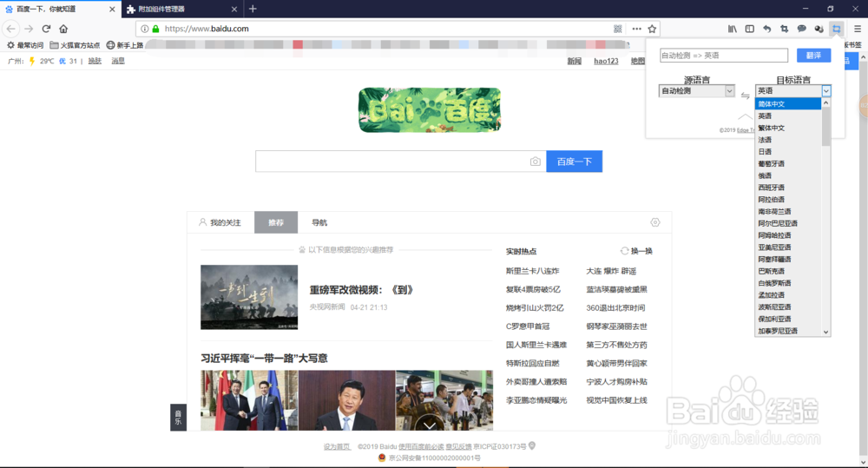Select the 导航 tab
Screen dimensions: 868x468
coord(319,222)
